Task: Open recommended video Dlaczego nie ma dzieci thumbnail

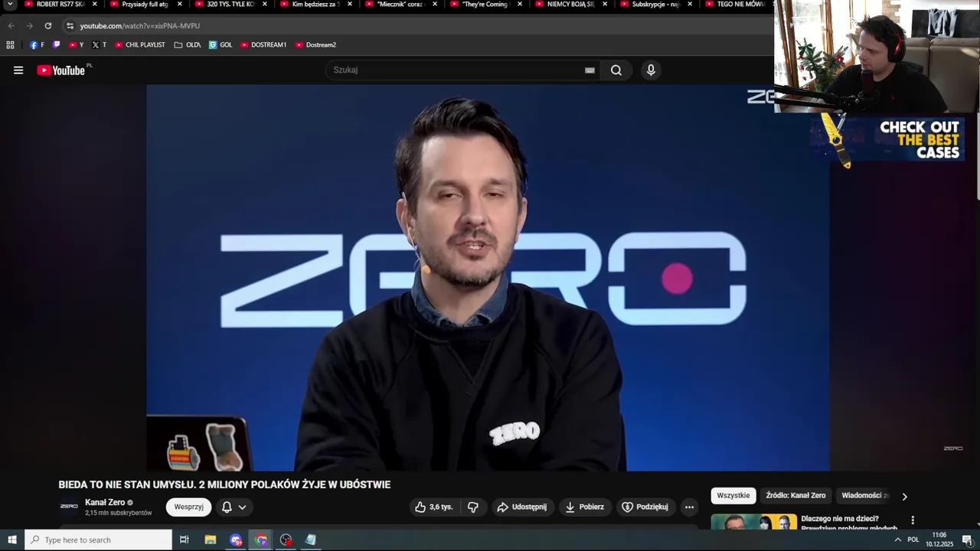Action: 754,522
